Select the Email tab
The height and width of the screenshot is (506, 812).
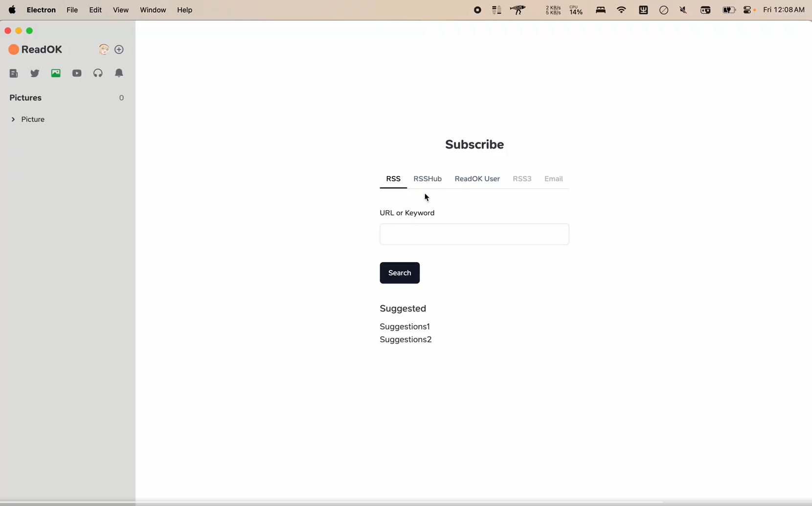point(553,179)
